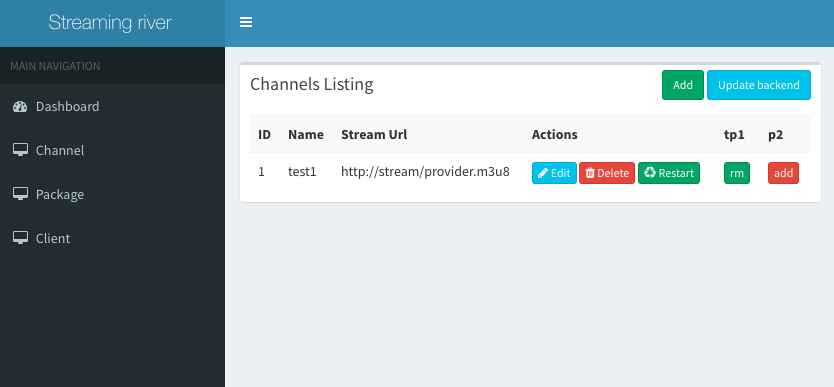Click the Dashboard gauge icon

pyautogui.click(x=20, y=106)
